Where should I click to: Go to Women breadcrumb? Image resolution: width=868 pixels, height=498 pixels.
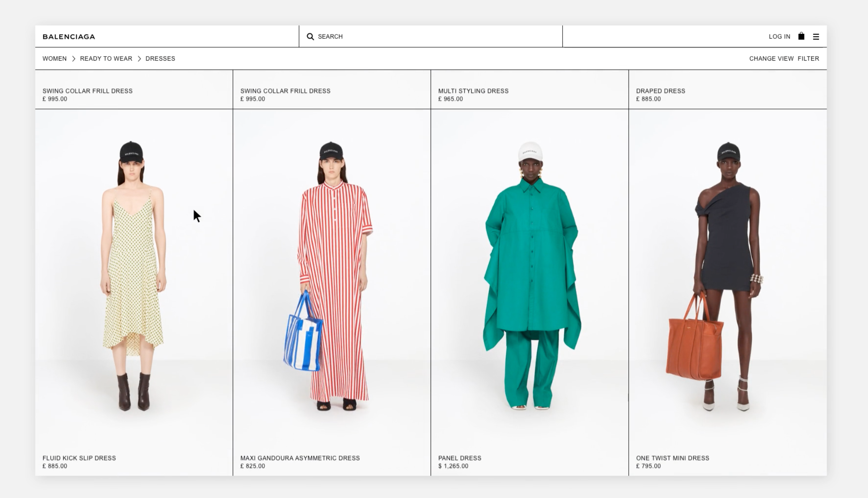(x=55, y=58)
